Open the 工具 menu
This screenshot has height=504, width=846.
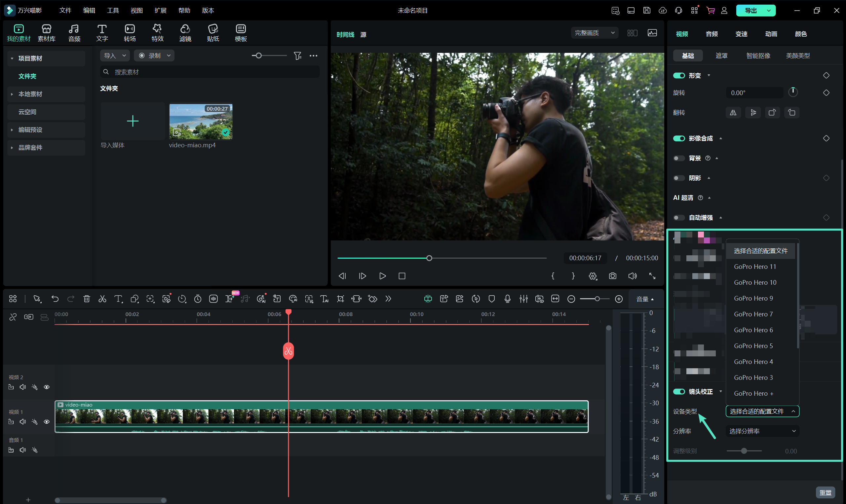coord(113,10)
